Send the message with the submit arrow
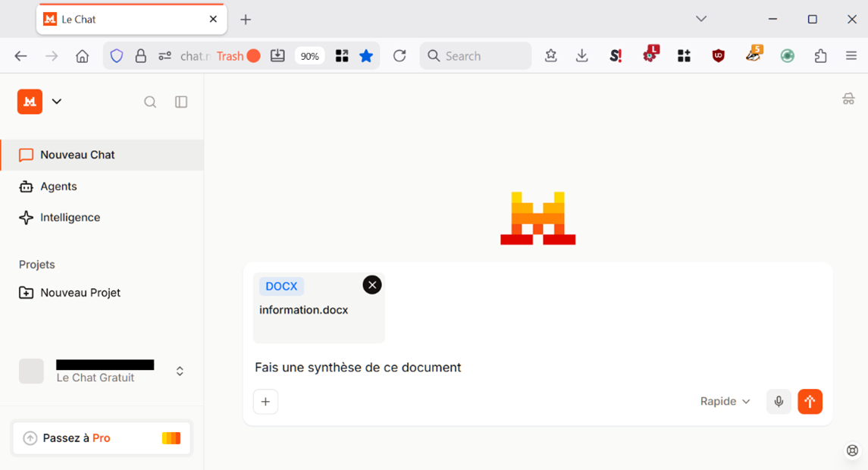This screenshot has height=470, width=868. [x=810, y=401]
